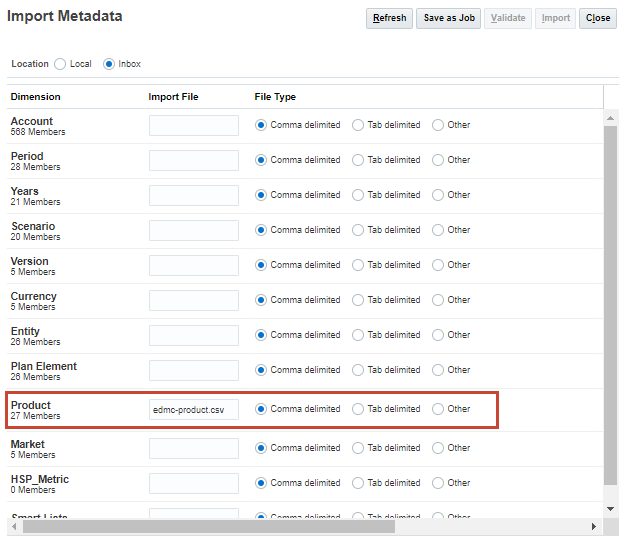
Task: Select Local location radio button
Action: click(x=60, y=64)
